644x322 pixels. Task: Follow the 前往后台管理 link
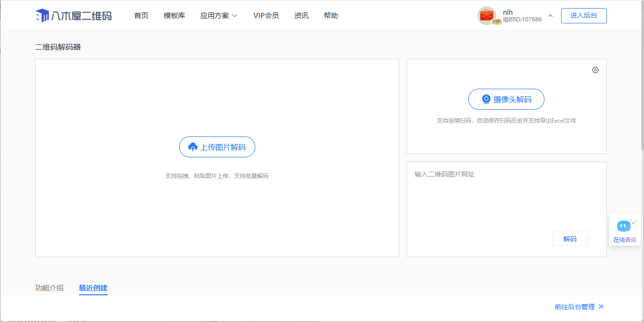pyautogui.click(x=574, y=307)
